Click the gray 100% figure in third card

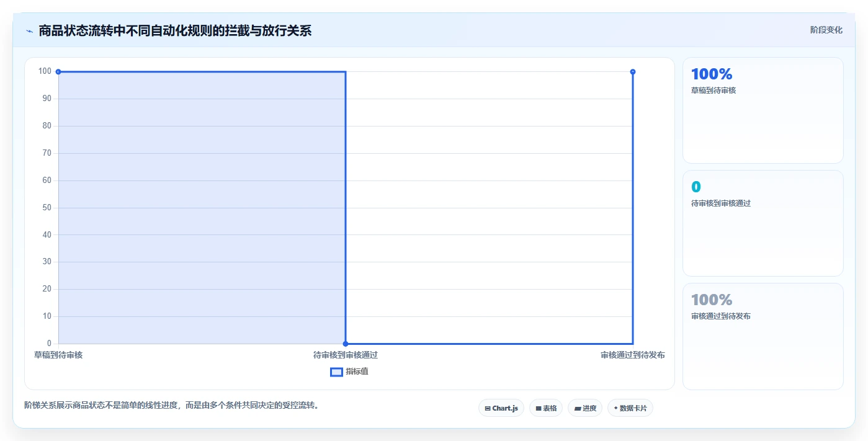pos(712,300)
